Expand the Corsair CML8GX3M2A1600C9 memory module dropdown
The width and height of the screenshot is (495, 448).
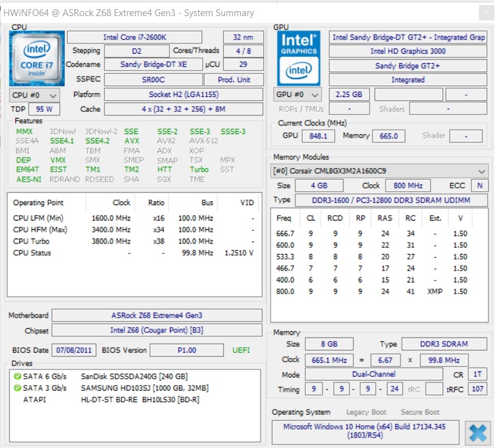tap(379, 171)
